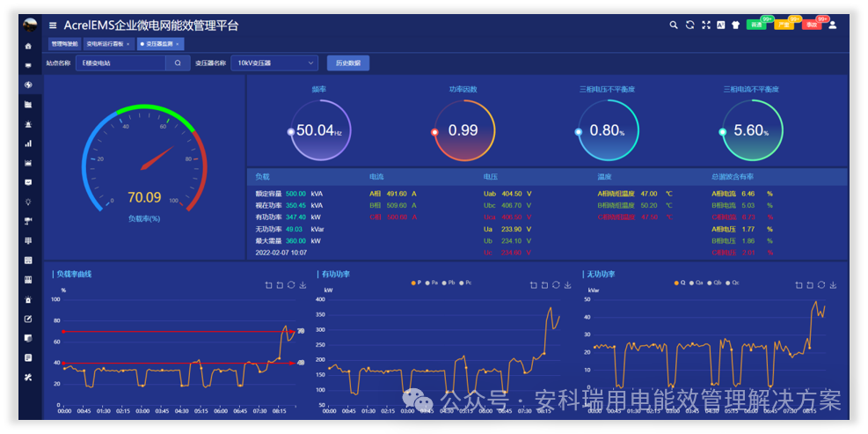
Task: Open the green 普通 alarm badge
Action: coord(756,25)
